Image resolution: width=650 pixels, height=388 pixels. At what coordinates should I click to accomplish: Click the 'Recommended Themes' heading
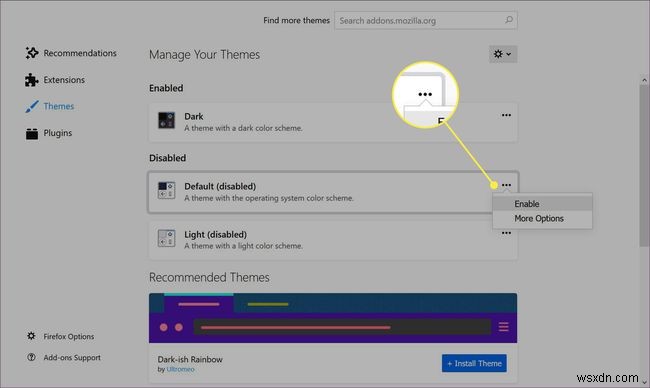(x=209, y=277)
